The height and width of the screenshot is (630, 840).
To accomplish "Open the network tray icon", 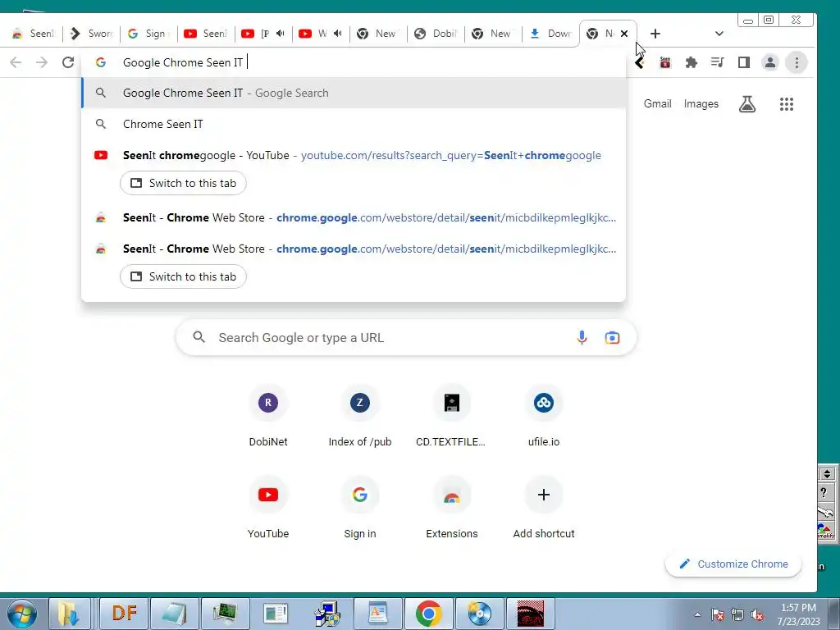I will pyautogui.click(x=737, y=615).
